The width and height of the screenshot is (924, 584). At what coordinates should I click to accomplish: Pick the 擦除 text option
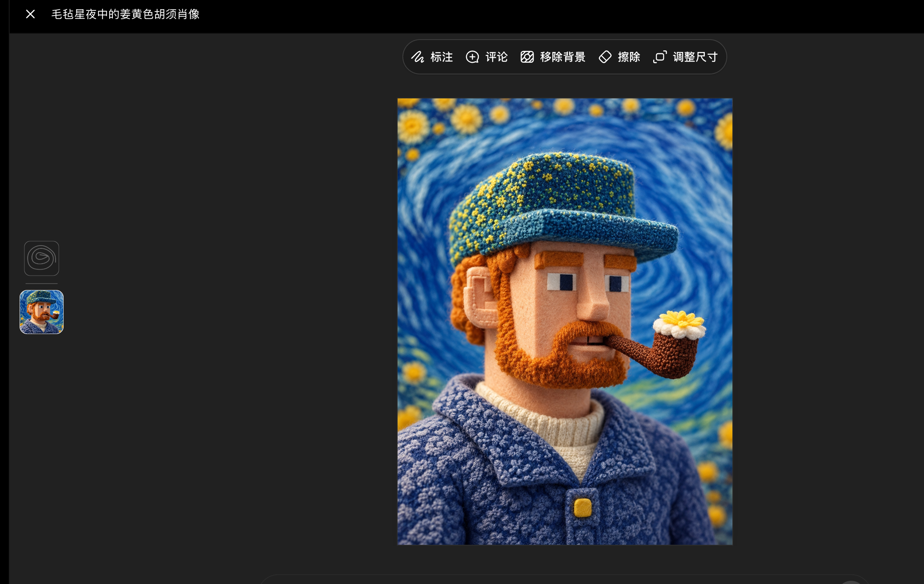tap(629, 57)
